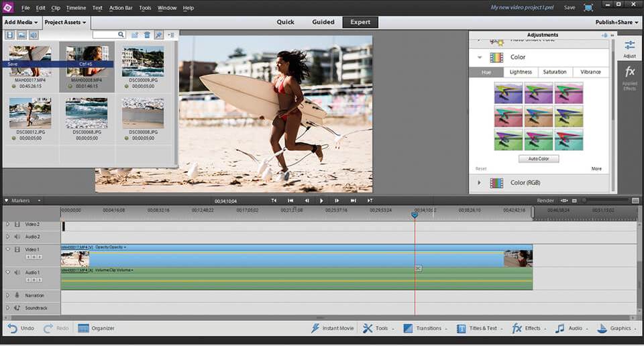The image size is (644, 346).
Task: Expand the Audio 2 track
Action: (x=7, y=237)
